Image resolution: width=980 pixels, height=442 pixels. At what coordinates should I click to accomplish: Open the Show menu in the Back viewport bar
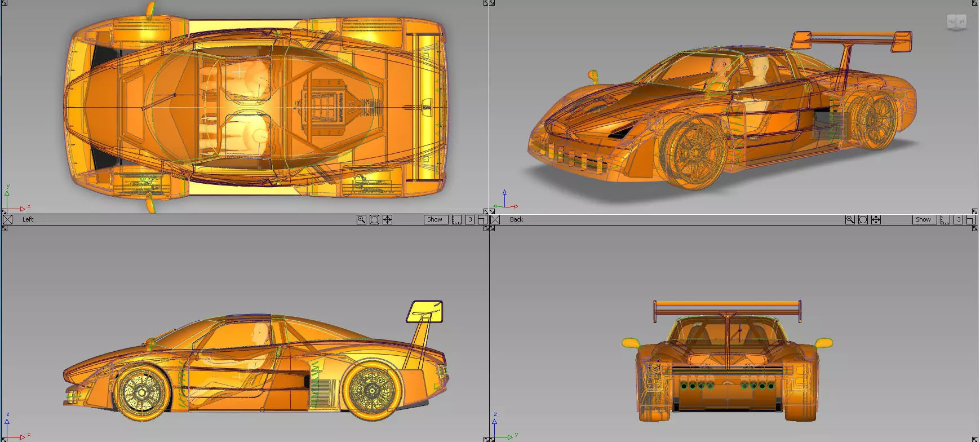(x=924, y=220)
